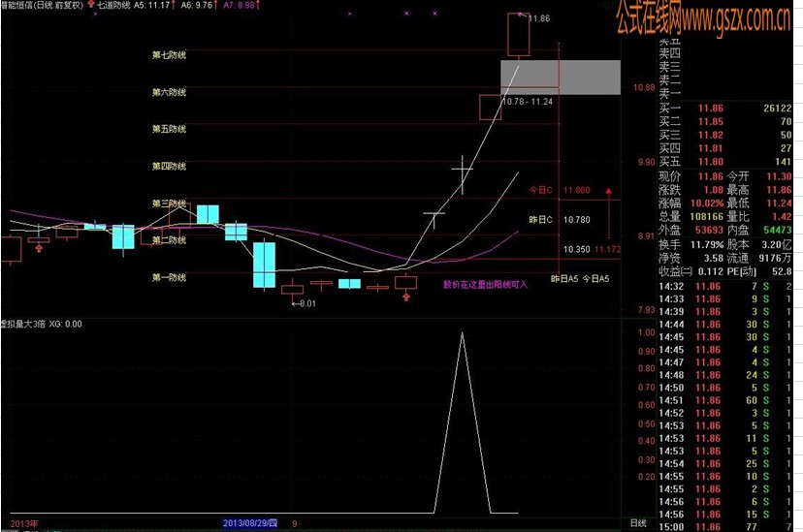Click the 卖三 ask row label
The image size is (803, 532).
point(670,67)
